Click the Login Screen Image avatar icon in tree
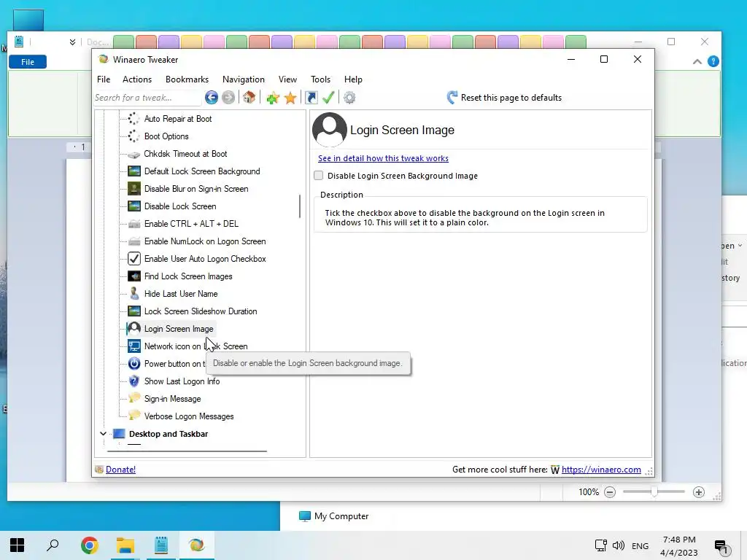This screenshot has height=560, width=747. [134, 329]
